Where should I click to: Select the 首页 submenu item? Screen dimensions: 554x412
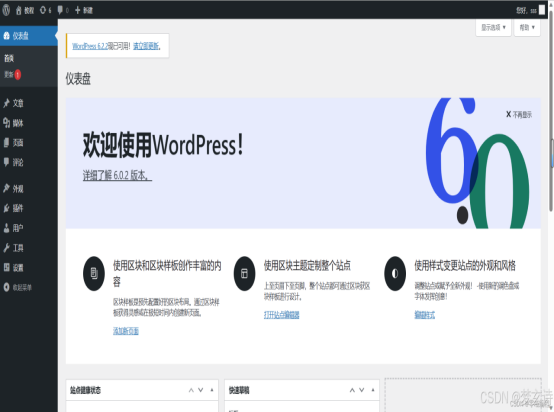[9, 58]
